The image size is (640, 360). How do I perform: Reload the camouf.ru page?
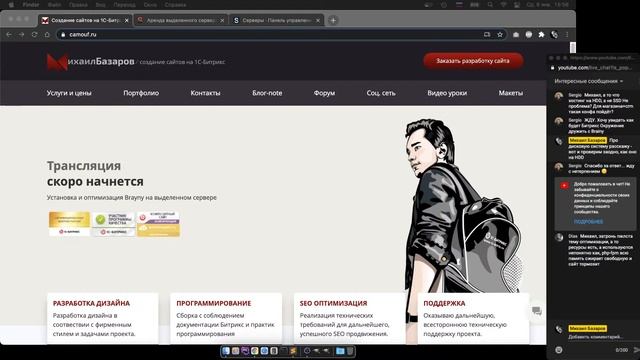point(34,35)
